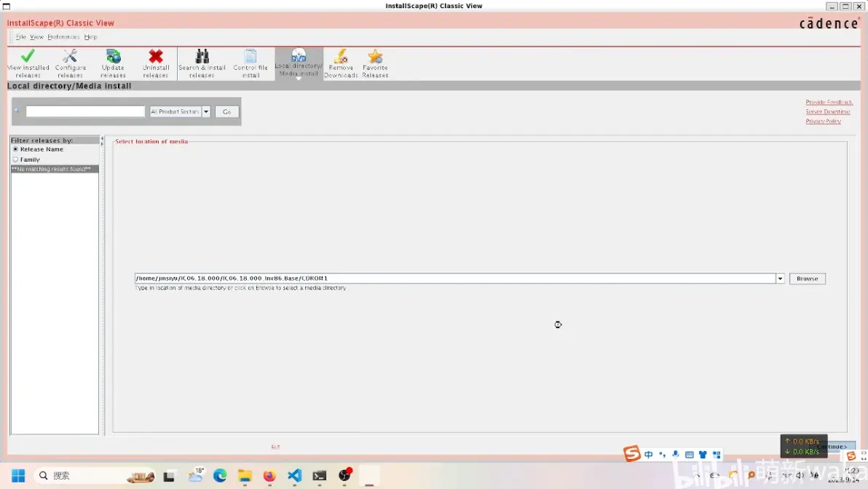The height and width of the screenshot is (489, 868).
Task: Open the Provide Feedback link
Action: 829,102
